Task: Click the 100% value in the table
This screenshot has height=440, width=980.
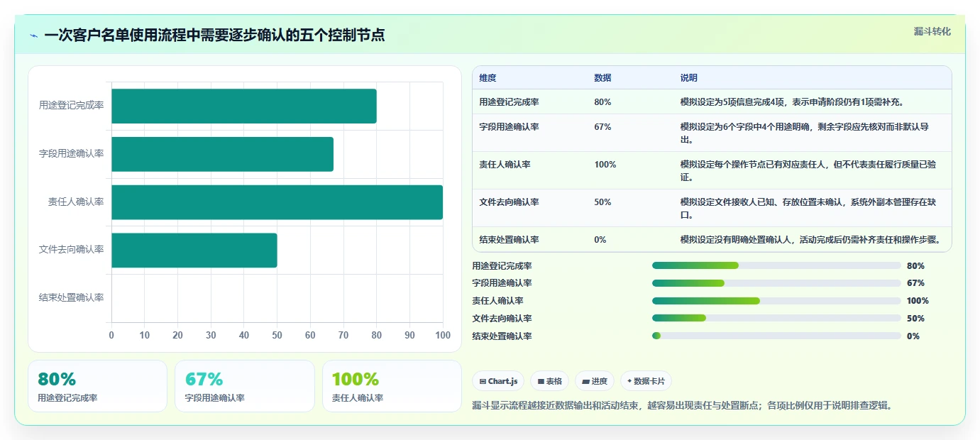Action: point(605,165)
